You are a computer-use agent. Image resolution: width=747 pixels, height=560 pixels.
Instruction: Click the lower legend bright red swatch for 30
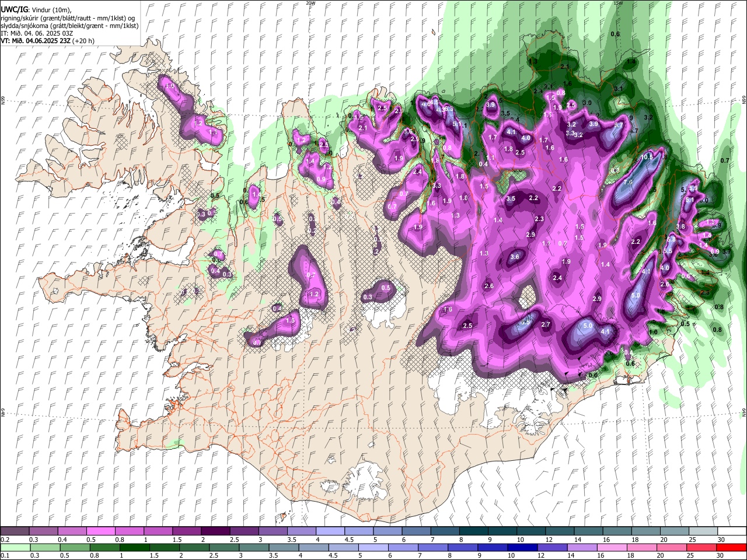tap(731, 547)
